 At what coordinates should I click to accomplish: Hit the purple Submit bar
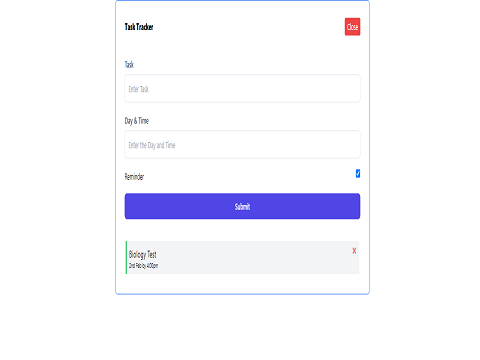click(x=242, y=206)
